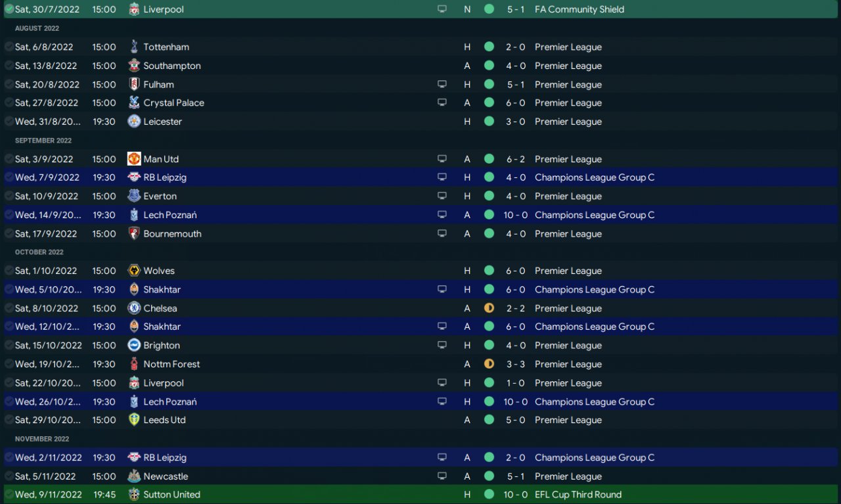Click TV broadcast icon on Fulham row
This screenshot has width=841, height=504.
(442, 84)
